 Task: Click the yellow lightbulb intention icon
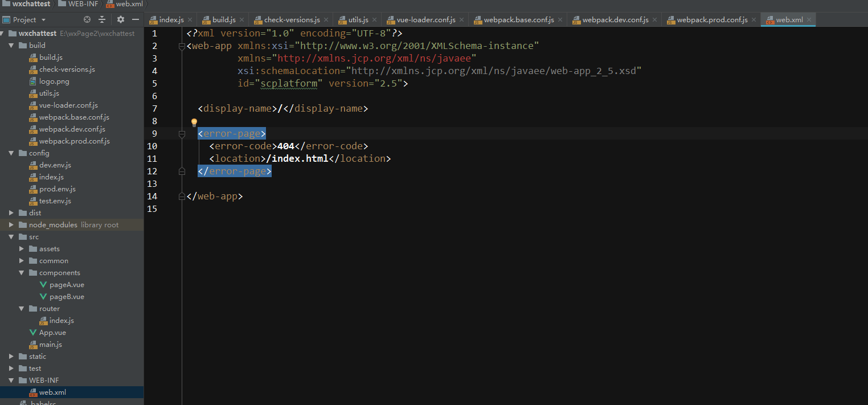194,122
